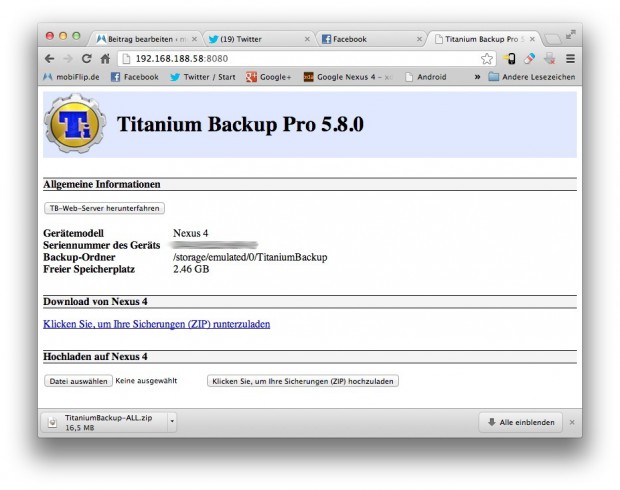This screenshot has height=490, width=620.
Task: Click the yellow phone extension icon
Action: coord(509,59)
